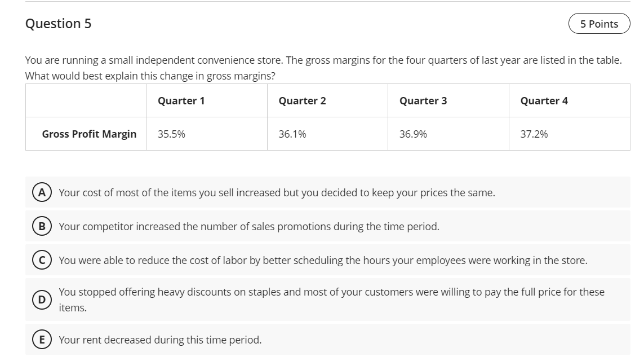Choose radio option C

[42, 261]
